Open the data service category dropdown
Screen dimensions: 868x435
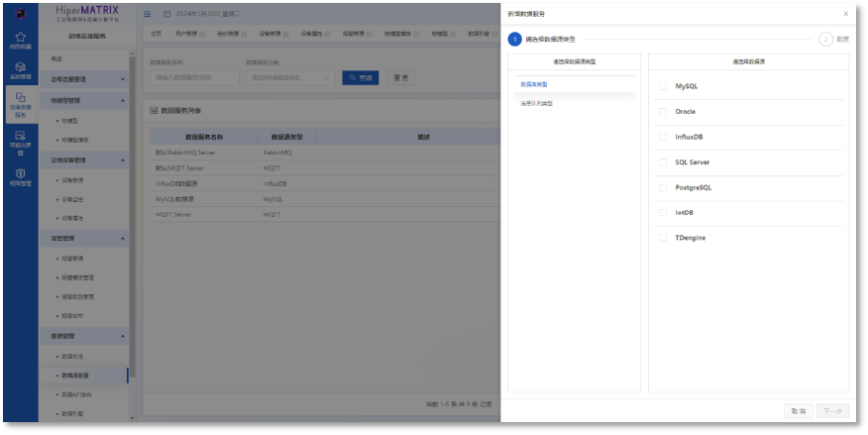click(290, 78)
